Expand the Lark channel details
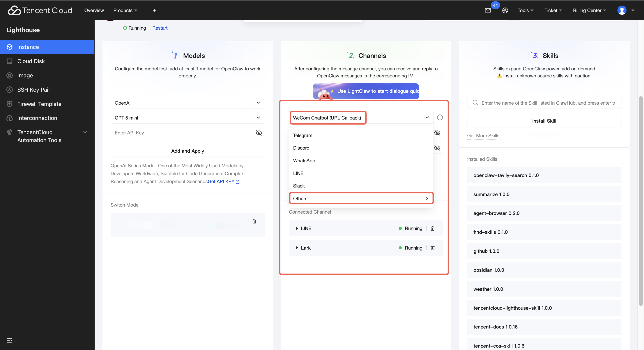This screenshot has height=350, width=644. (x=297, y=248)
